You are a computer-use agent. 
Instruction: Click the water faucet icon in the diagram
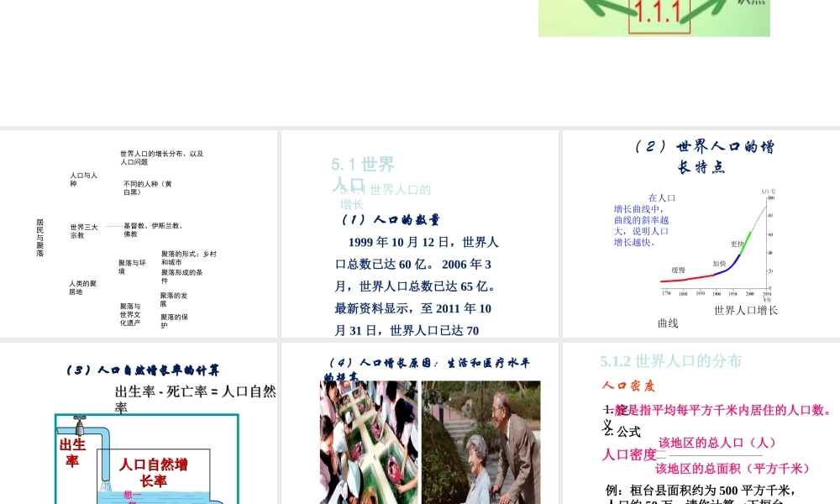81,426
